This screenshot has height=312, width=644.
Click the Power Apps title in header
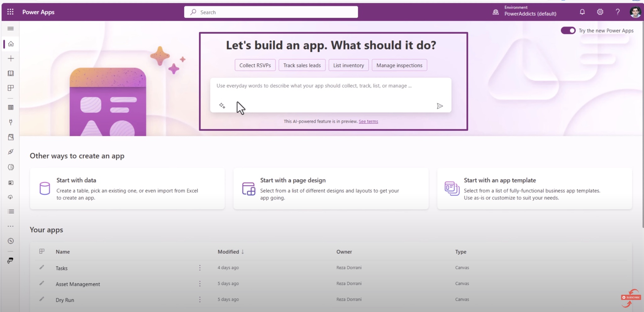38,12
